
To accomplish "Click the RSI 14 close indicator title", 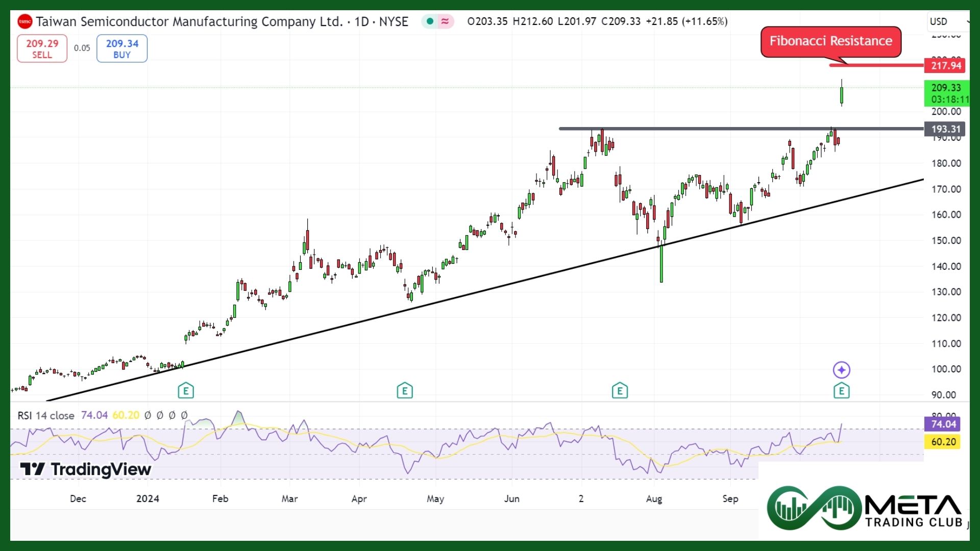I will coord(46,415).
